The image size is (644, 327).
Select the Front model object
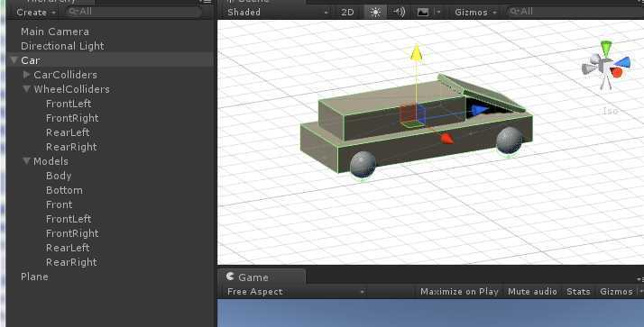click(x=60, y=204)
